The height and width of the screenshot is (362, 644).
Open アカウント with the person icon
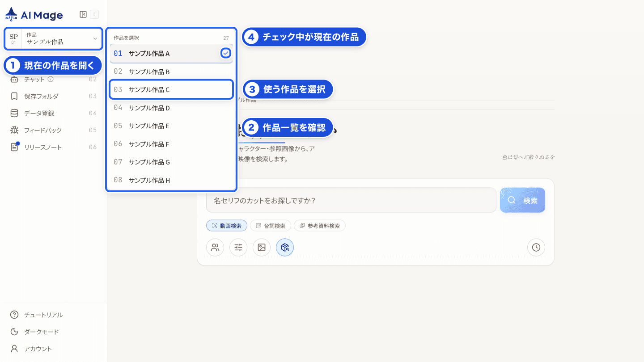click(54, 349)
